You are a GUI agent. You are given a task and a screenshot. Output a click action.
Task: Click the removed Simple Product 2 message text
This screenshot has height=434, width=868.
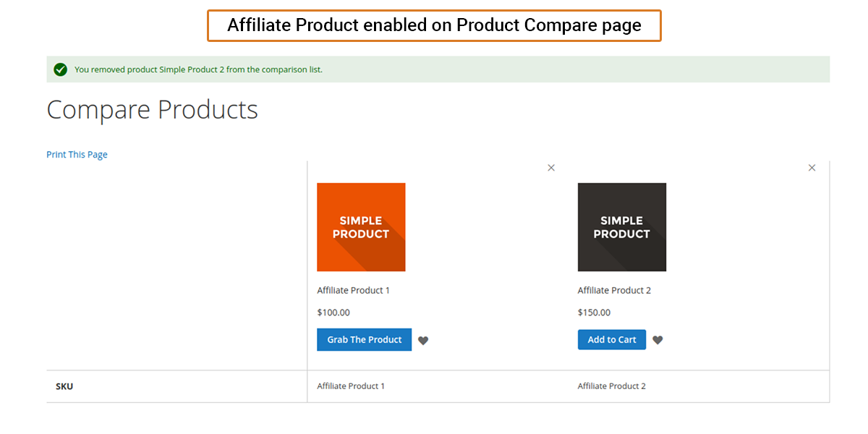(198, 69)
